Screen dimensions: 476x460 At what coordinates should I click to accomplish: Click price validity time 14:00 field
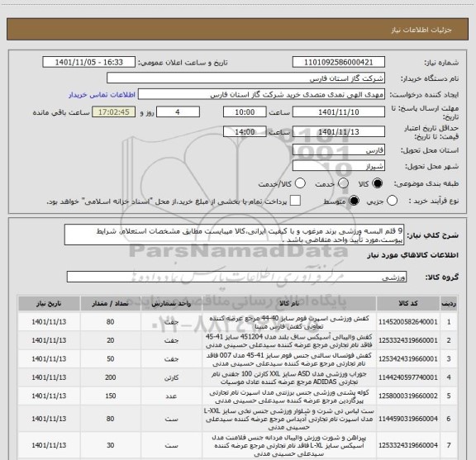[x=245, y=131]
